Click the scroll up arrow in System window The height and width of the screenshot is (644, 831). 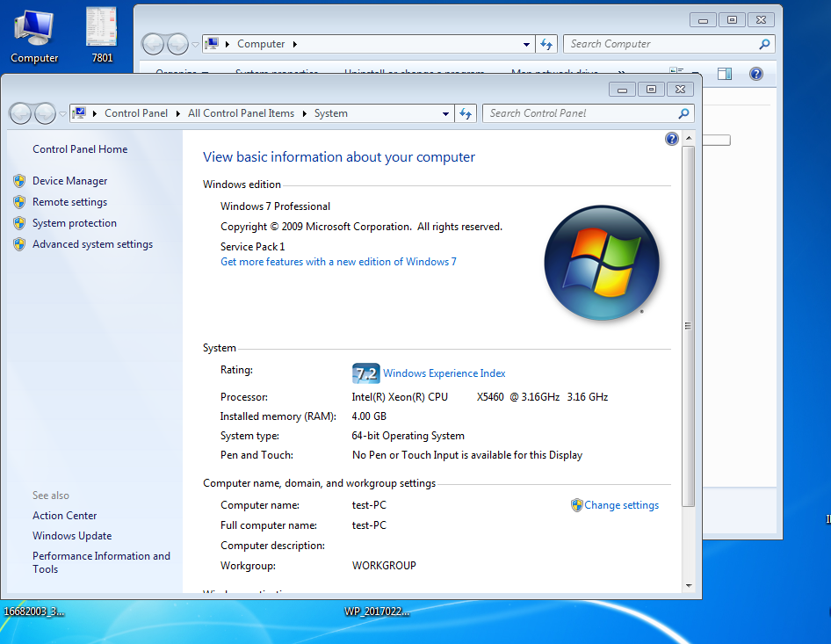pos(689,138)
